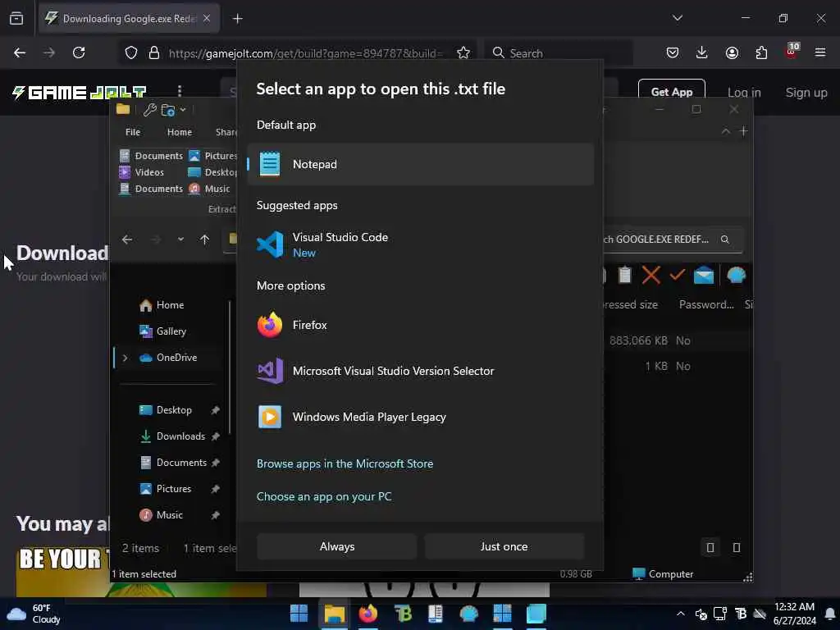Click the orange X delete icon

651,276
